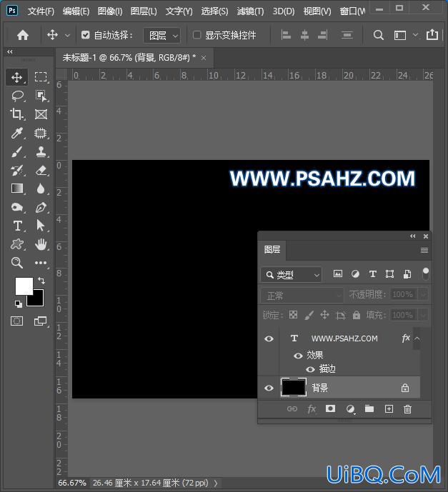Viewport: 448px width, 492px height.
Task: Hide the 背景 background layer
Action: pyautogui.click(x=269, y=388)
